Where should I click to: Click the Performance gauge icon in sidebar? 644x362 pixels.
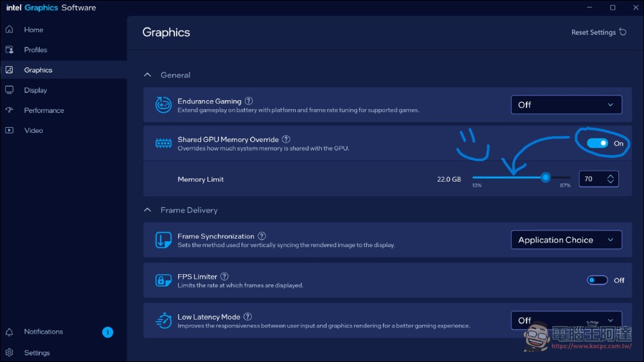(x=10, y=110)
